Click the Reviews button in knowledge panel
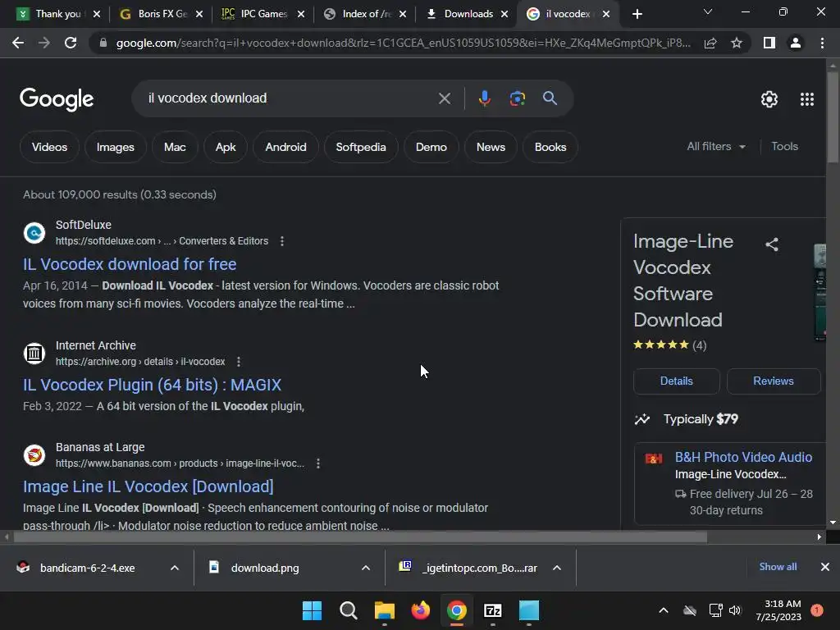840x630 pixels. coord(773,381)
